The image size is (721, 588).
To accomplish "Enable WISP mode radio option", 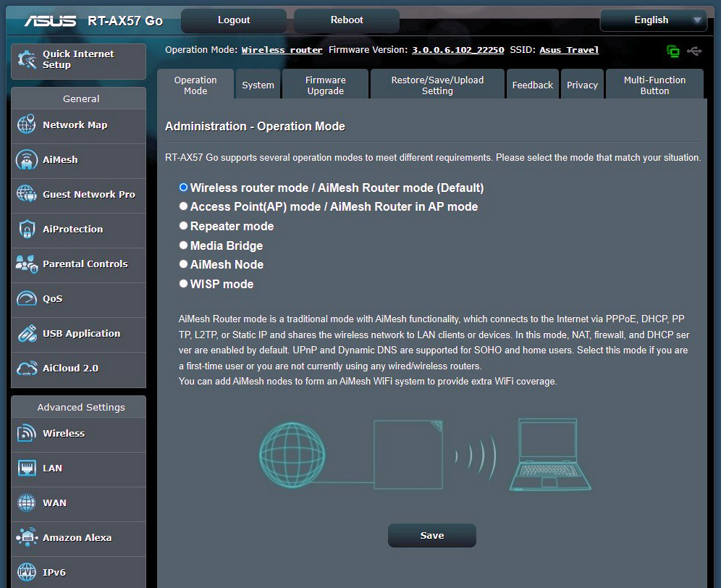I will click(184, 284).
